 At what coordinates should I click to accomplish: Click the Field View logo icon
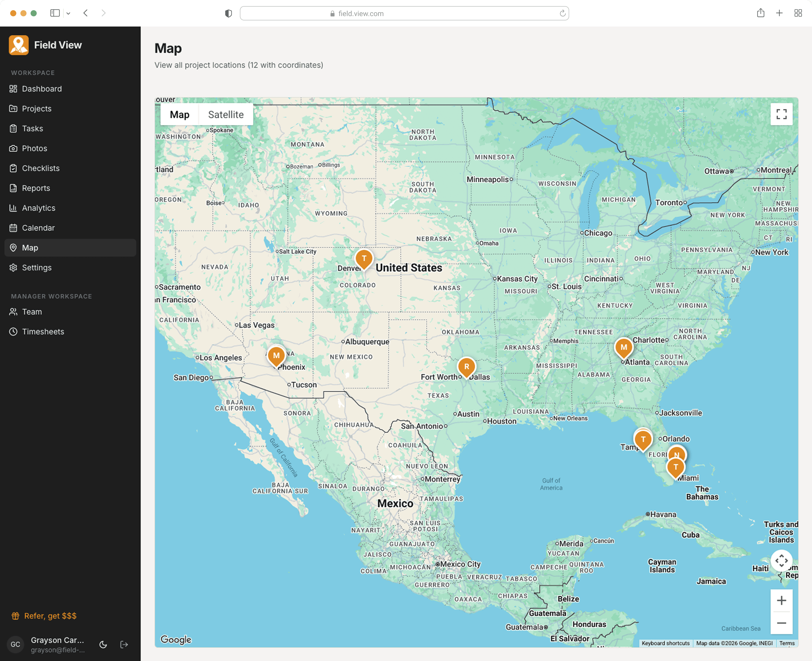pos(19,45)
